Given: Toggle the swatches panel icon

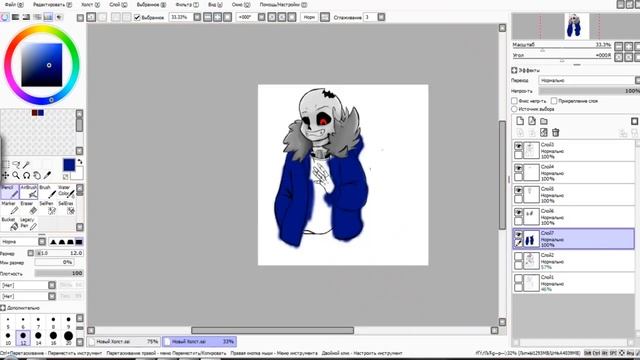Looking at the screenshot, I should tap(48, 17).
